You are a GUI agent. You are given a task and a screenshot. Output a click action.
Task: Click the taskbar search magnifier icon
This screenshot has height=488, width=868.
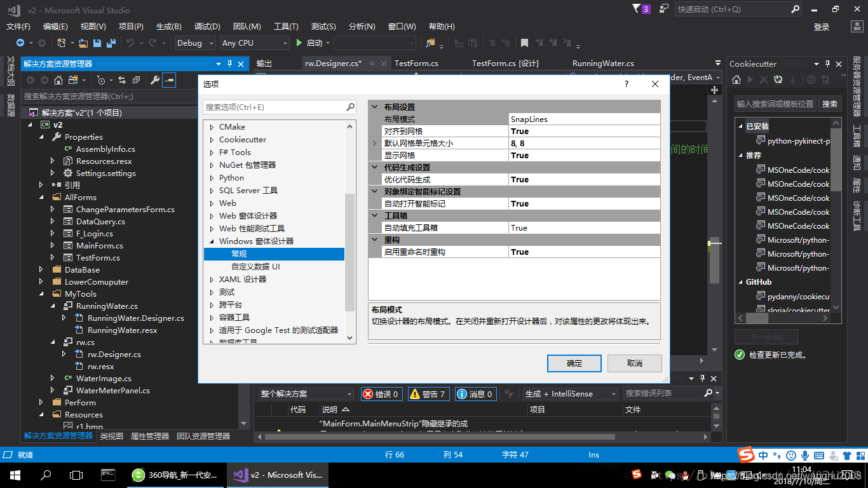click(46, 475)
